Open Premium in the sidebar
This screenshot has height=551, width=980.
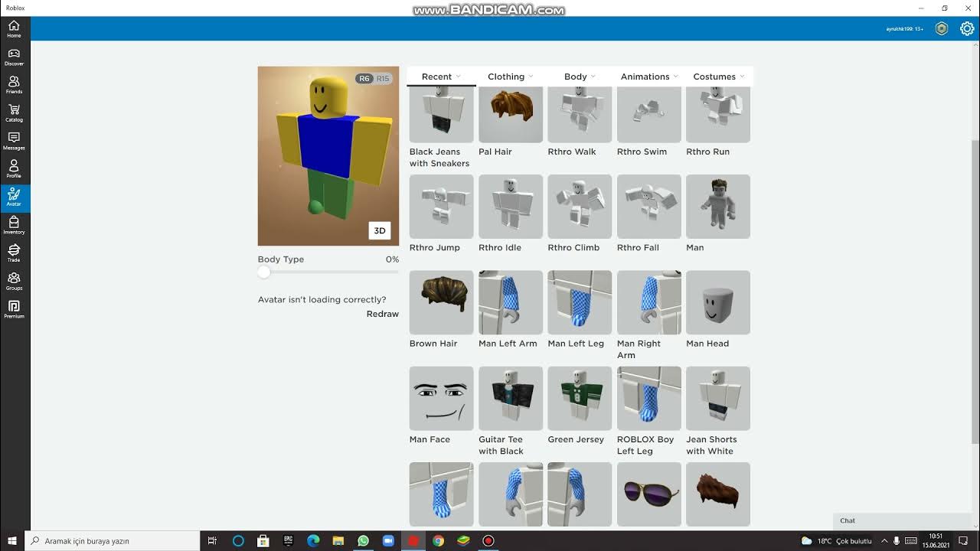(14, 310)
